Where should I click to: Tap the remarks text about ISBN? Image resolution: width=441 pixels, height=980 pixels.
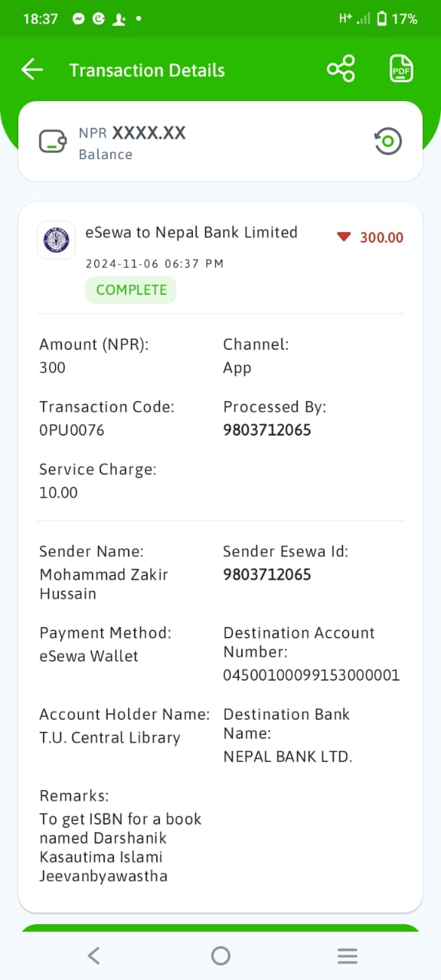click(120, 848)
